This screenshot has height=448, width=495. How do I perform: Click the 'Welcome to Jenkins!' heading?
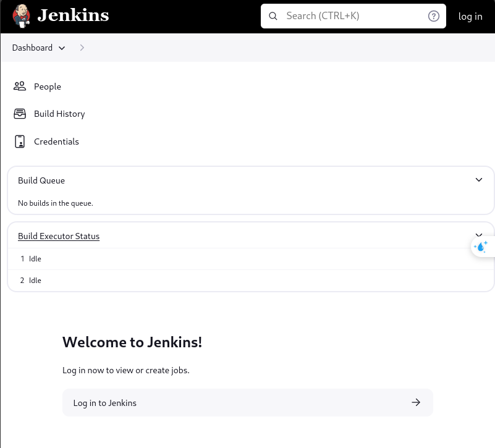point(132,342)
